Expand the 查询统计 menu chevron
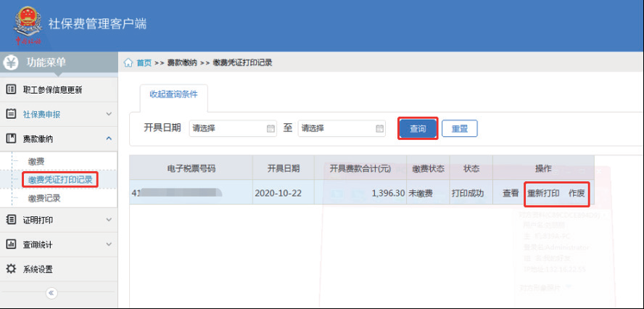This screenshot has height=309, width=644. tap(109, 244)
